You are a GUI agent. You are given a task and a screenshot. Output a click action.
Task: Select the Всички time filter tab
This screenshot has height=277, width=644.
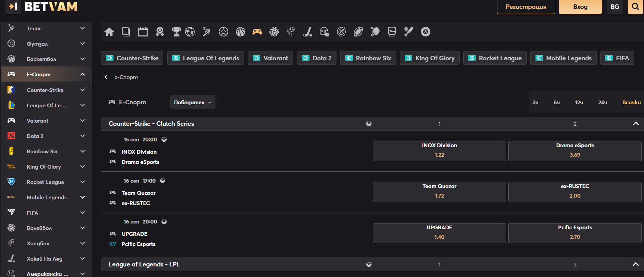tap(631, 102)
